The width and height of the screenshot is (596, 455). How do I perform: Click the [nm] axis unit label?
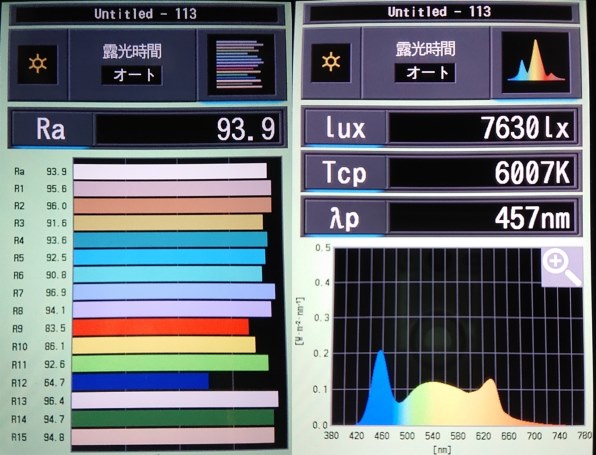442,450
